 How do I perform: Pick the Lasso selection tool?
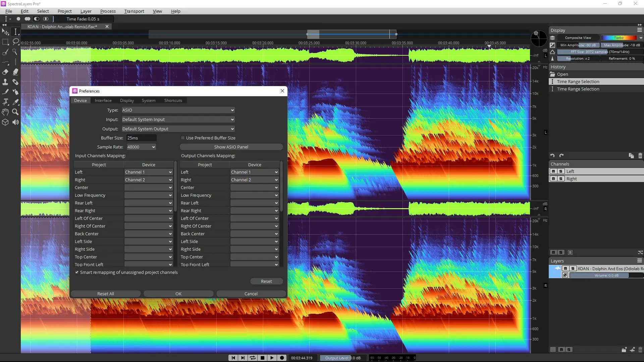click(15, 42)
